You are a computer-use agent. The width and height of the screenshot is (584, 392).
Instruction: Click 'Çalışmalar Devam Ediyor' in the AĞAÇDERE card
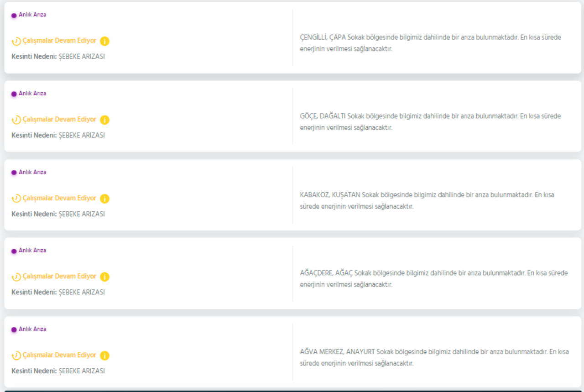(59, 277)
